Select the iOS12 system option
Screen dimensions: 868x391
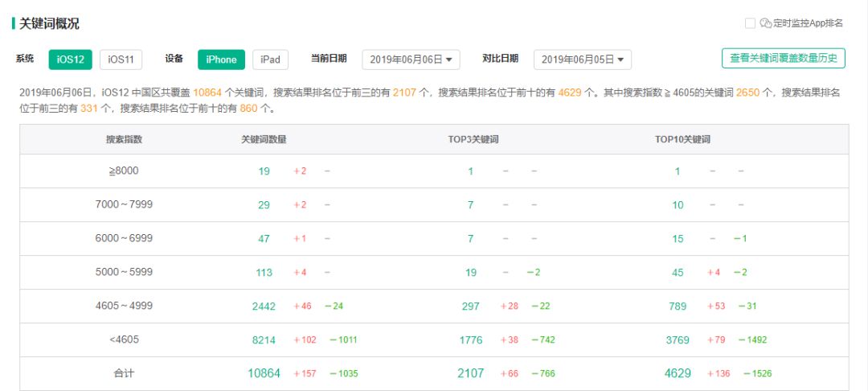70,60
